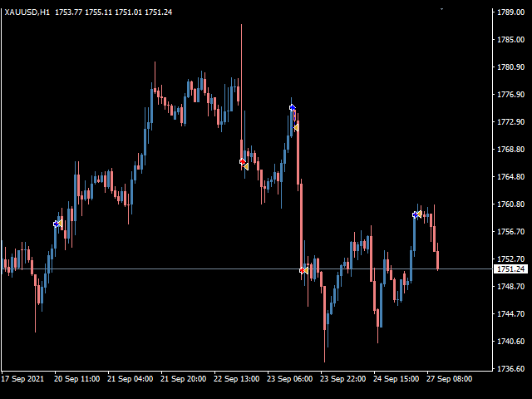Click the orange marker beside the 22 Sep red arrow
Screen dimensions: 532x399
click(246, 166)
